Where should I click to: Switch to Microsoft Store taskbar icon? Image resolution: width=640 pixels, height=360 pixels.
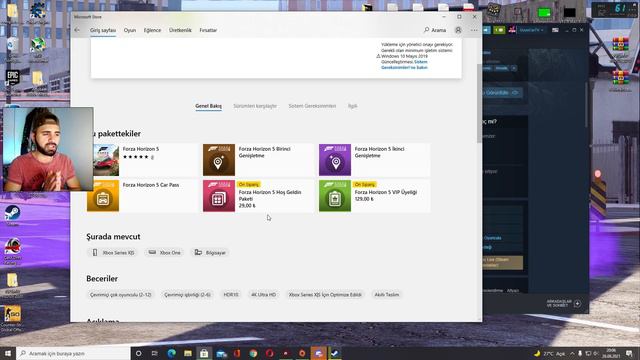[x=204, y=353]
